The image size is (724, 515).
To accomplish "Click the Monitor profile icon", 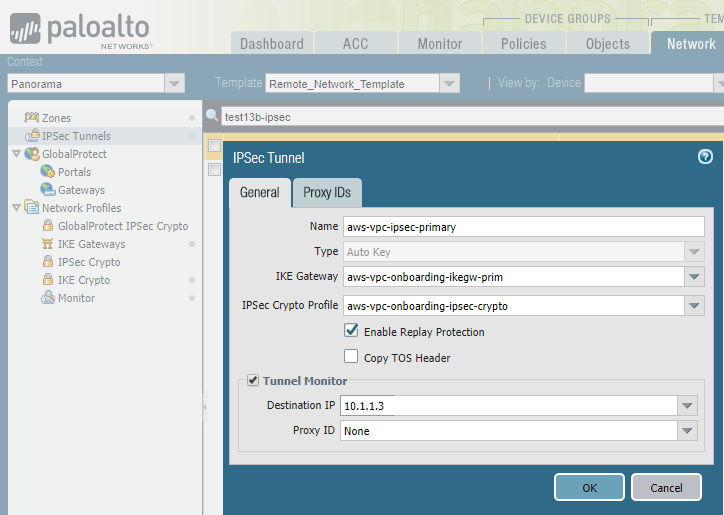I will point(48,297).
